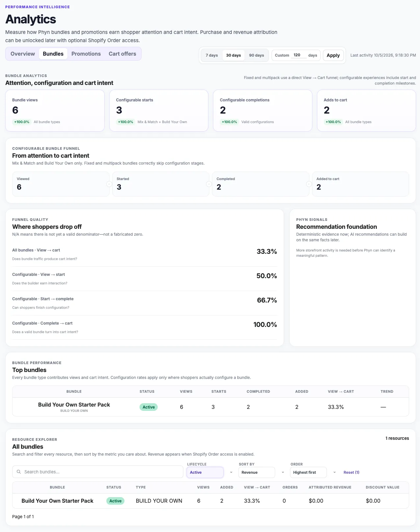Click the TYPE column header

tap(141, 488)
